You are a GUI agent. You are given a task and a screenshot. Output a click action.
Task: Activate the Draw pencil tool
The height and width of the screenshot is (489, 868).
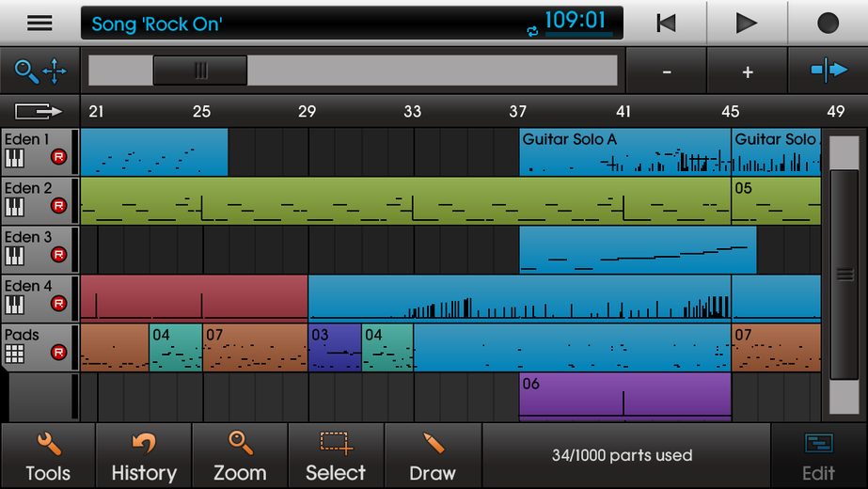tap(433, 456)
